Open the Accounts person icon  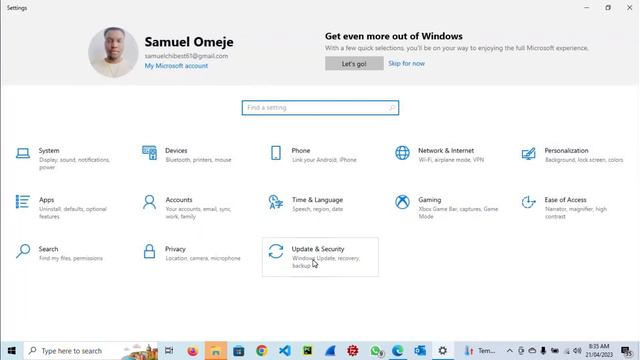tap(149, 202)
